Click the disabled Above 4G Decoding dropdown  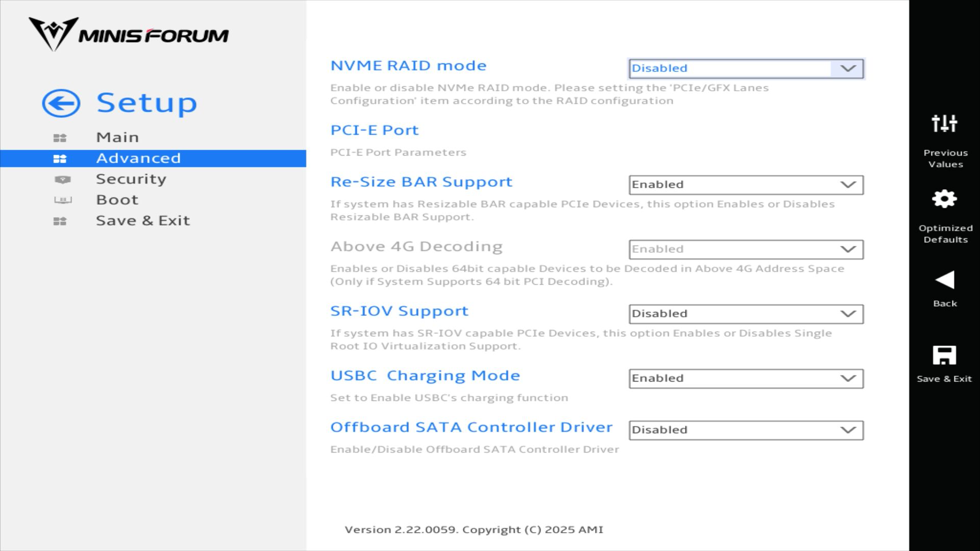(x=746, y=249)
